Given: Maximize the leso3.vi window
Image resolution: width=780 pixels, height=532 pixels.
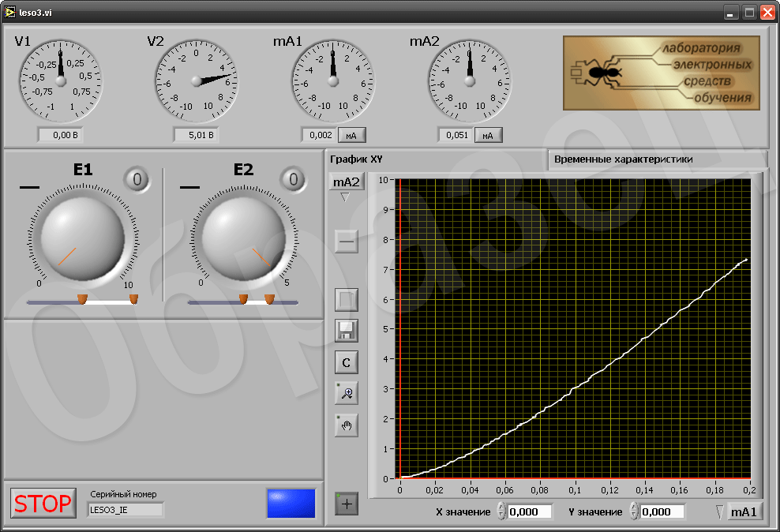Looking at the screenshot, I should (749, 13).
